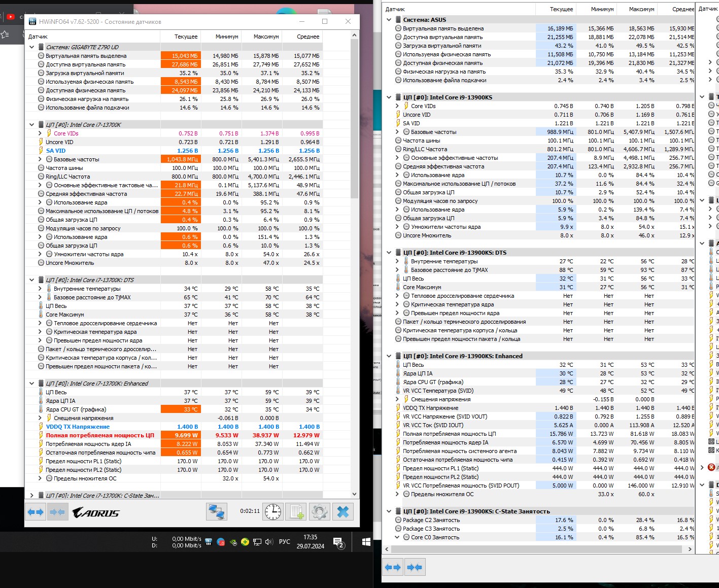Click the volume speaker icon in the taskbar
Viewport: 719px width, 588px height.
coord(269,542)
